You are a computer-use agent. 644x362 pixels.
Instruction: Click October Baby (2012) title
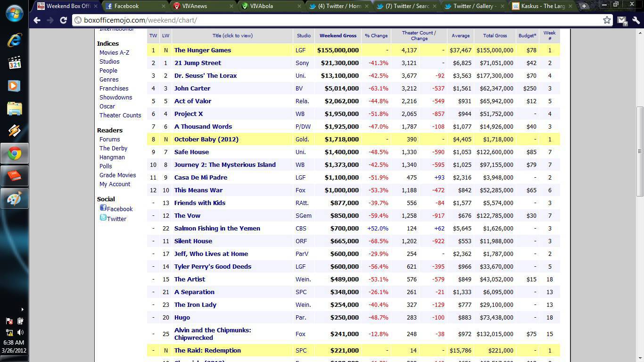[206, 139]
